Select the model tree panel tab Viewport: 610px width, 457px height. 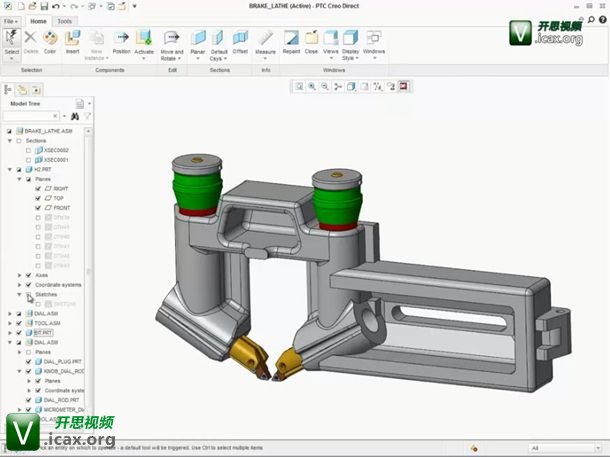[8, 90]
